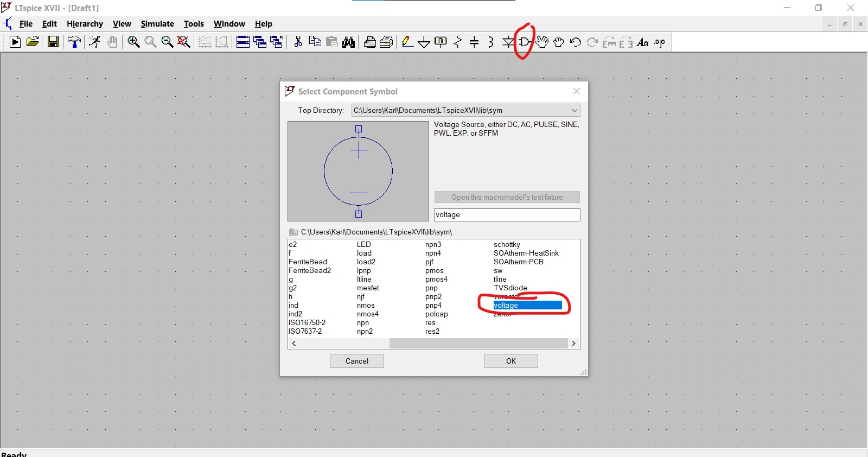
Task: Cut selection with the scissors icon
Action: pyautogui.click(x=298, y=42)
